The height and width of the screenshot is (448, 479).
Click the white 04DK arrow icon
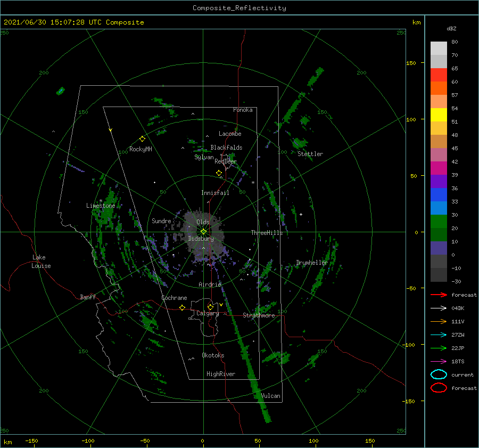[439, 308]
